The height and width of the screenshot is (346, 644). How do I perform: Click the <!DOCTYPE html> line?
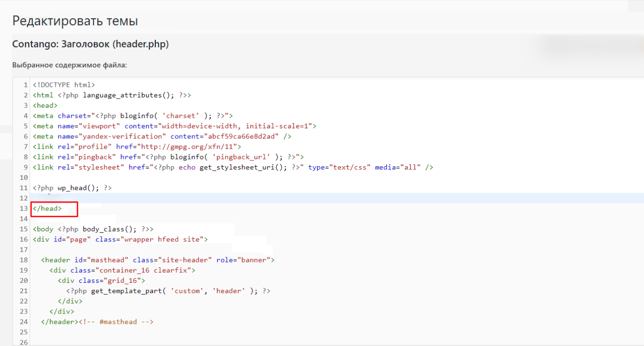pos(64,85)
